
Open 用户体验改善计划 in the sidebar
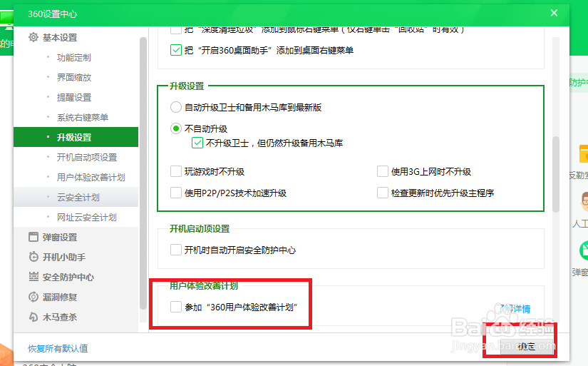tap(91, 177)
